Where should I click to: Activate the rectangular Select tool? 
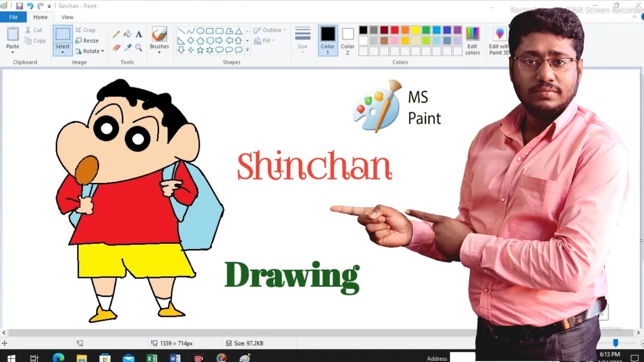63,34
